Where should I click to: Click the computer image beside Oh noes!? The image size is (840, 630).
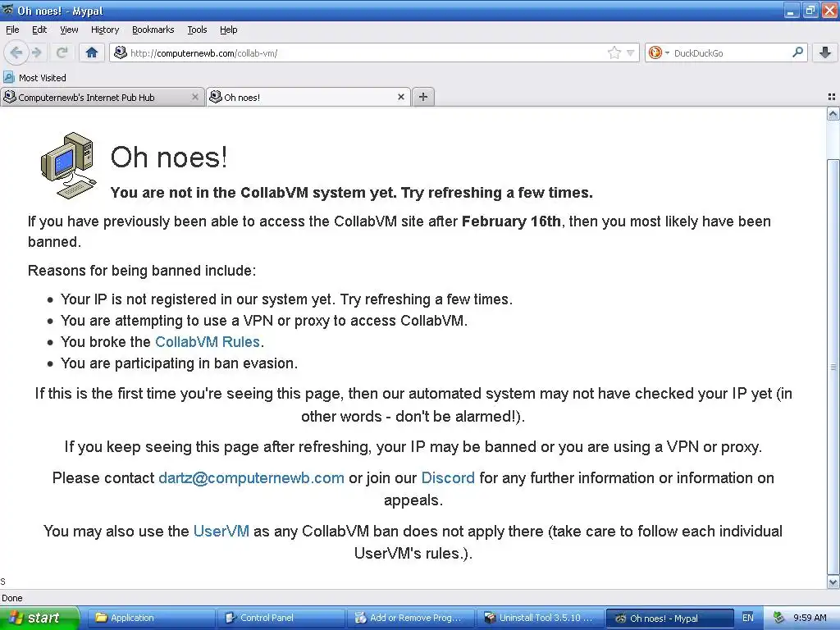tap(69, 165)
